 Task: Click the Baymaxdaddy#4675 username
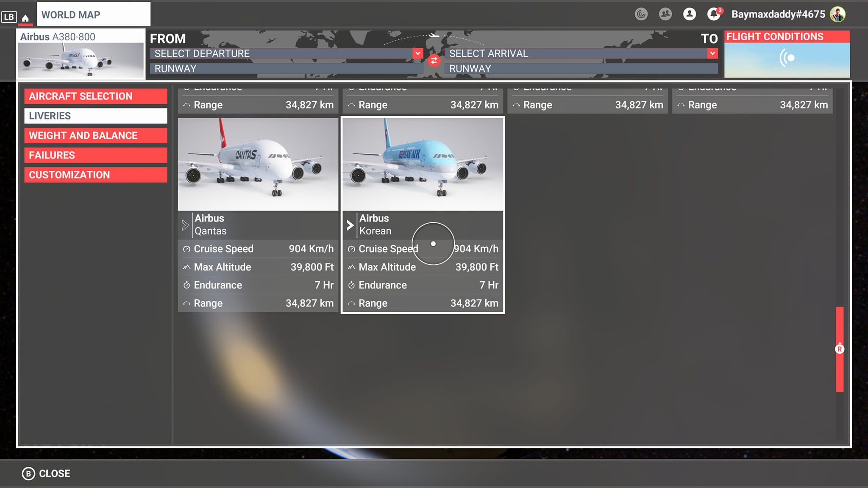click(x=778, y=14)
